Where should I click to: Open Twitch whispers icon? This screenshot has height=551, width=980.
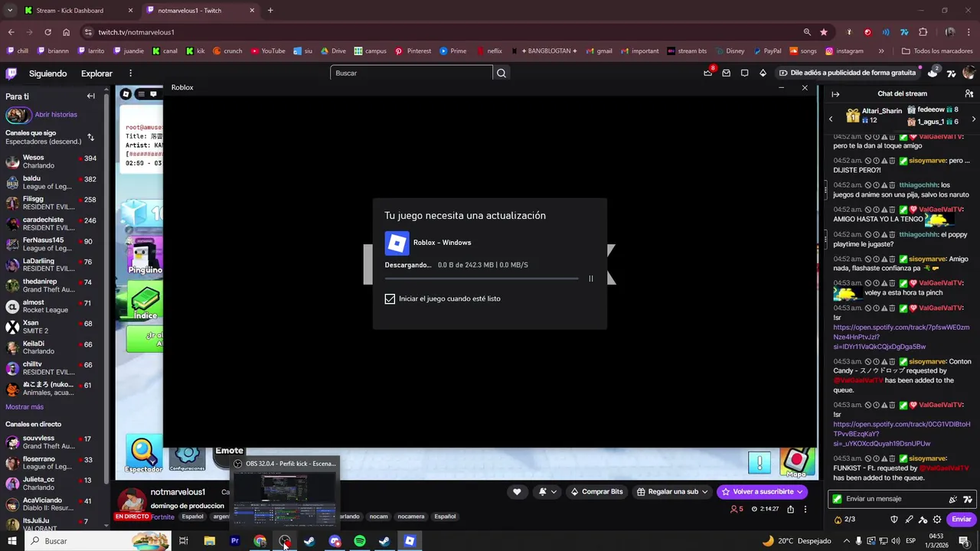tap(744, 73)
